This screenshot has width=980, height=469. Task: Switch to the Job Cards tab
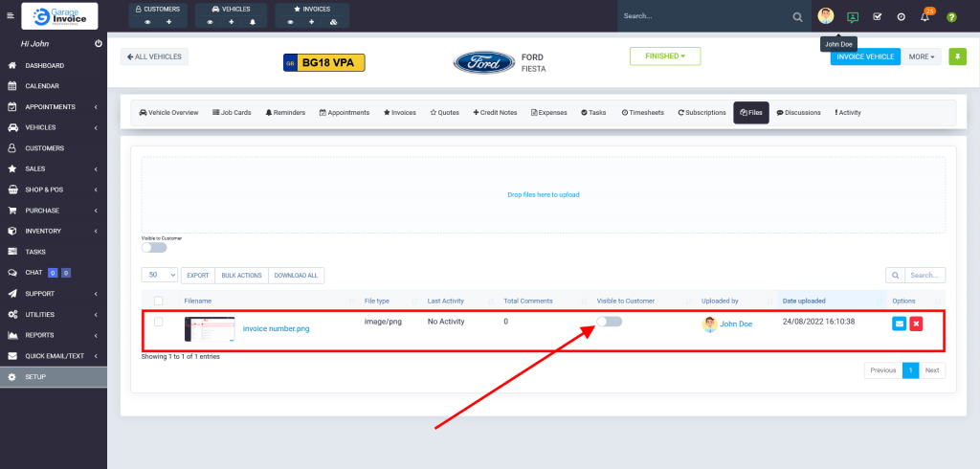pos(232,113)
